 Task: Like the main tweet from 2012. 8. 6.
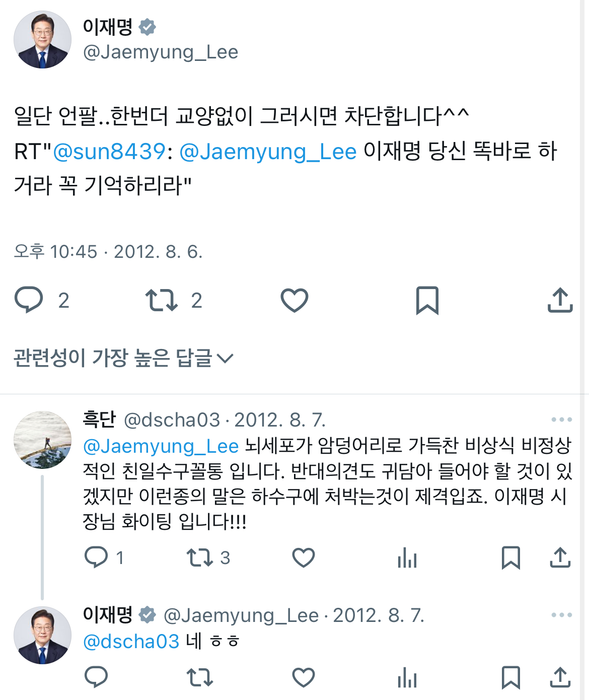coord(294,300)
